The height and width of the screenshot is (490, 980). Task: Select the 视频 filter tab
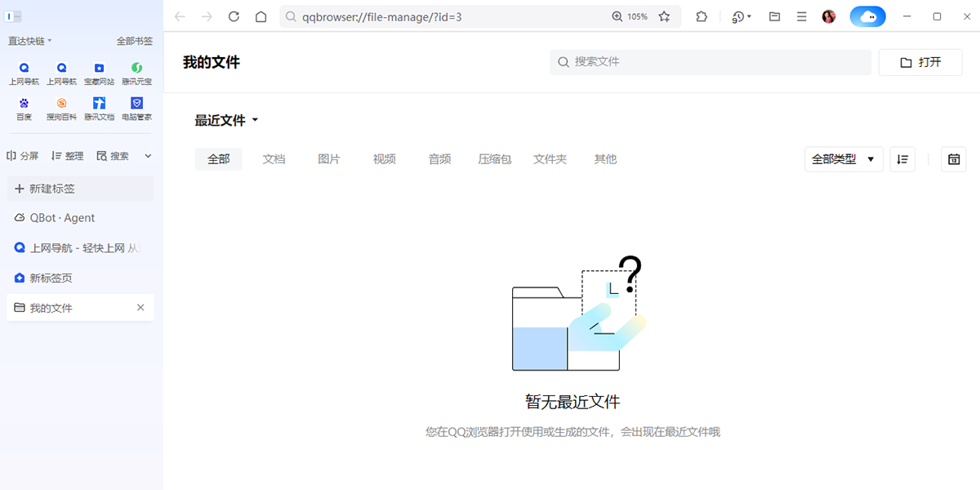pos(385,159)
